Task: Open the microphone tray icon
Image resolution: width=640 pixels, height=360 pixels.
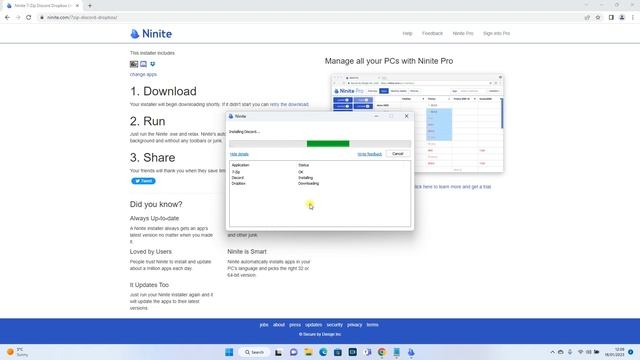Action: pyautogui.click(x=570, y=352)
